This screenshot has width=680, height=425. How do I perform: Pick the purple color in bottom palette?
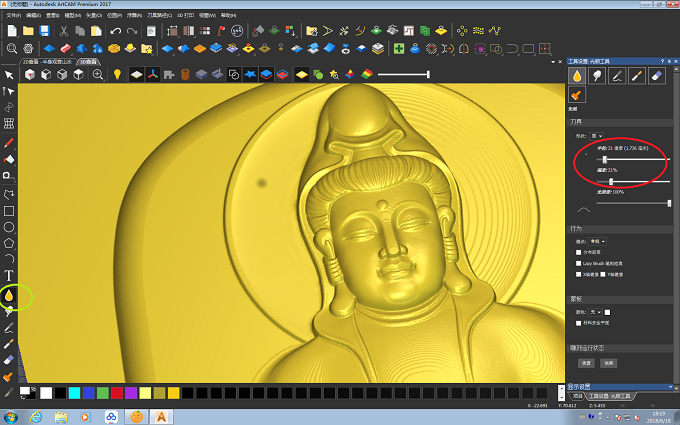[x=131, y=393]
